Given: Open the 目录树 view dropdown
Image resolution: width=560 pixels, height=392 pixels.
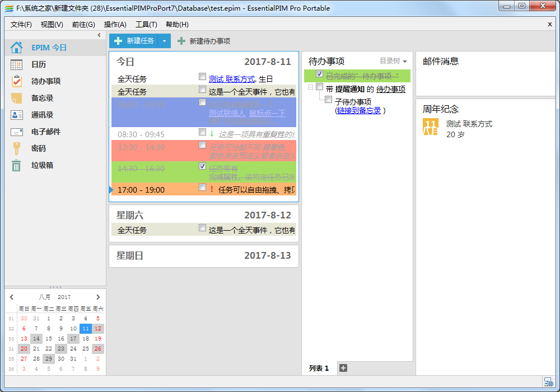Looking at the screenshot, I should tap(393, 61).
